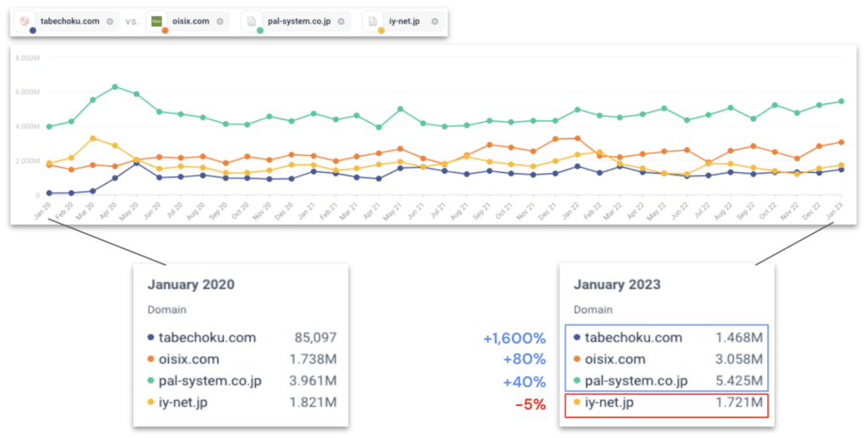The width and height of the screenshot is (868, 438).
Task: Click oisix.com row in January 2023 box
Action: point(668,359)
